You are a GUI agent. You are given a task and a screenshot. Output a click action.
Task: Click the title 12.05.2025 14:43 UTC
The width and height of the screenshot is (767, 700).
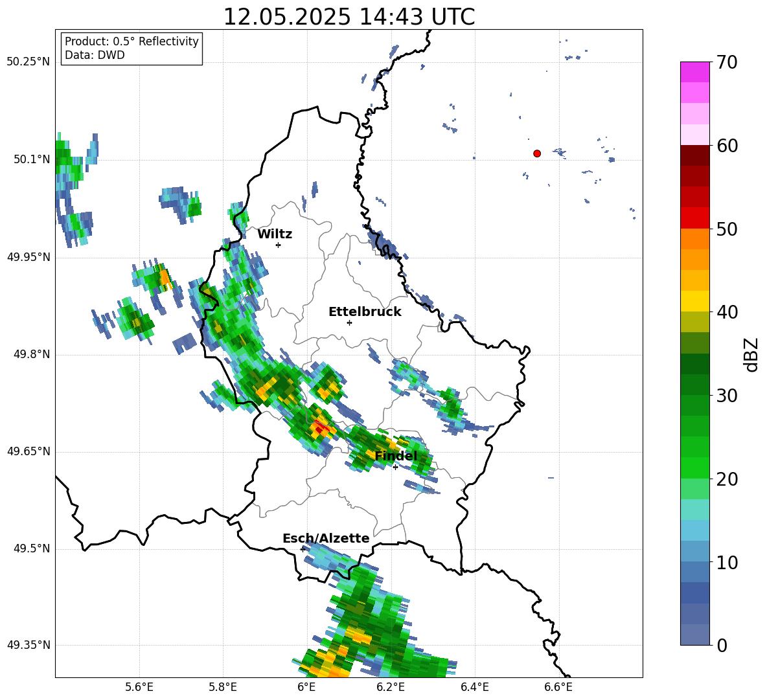(349, 17)
